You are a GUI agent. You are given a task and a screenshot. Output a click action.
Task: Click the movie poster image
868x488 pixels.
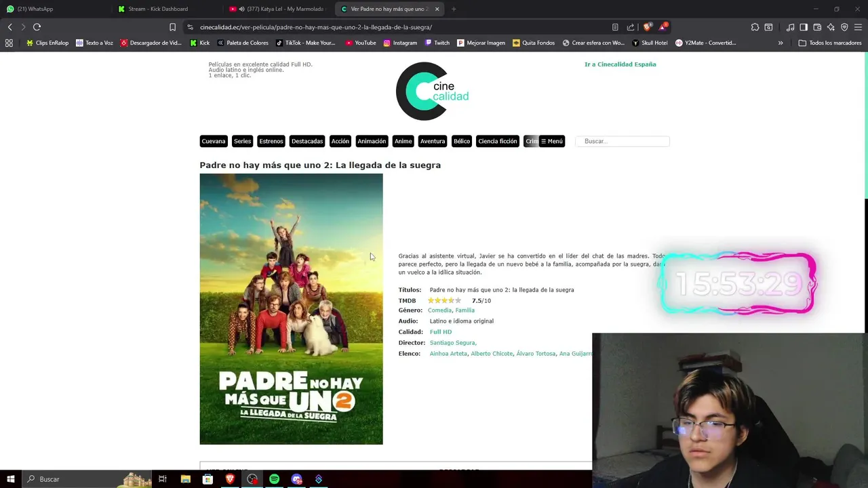point(292,309)
